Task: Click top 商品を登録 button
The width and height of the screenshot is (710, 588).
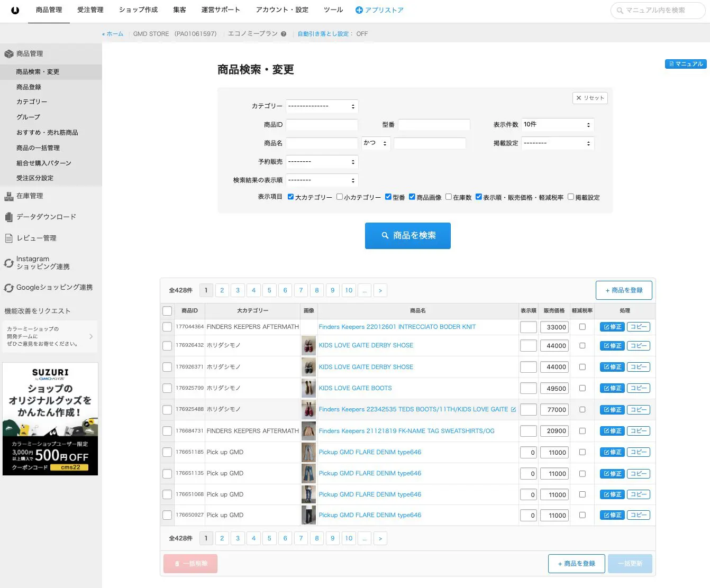Action: point(624,290)
